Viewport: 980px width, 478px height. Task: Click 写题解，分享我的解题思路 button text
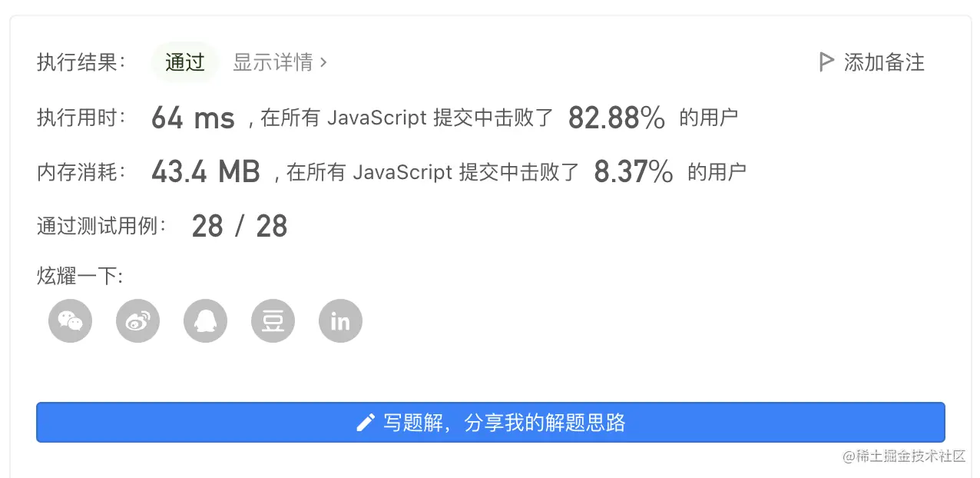point(504,422)
